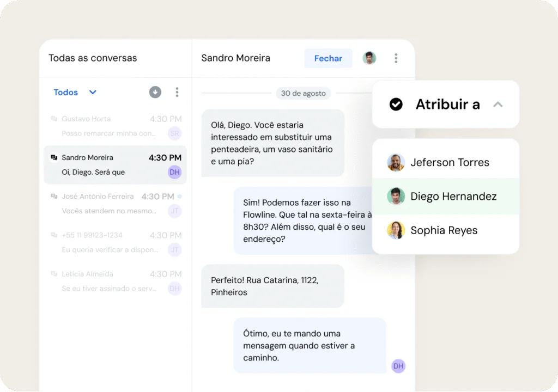Viewport: 558px width, 392px height.
Task: Open Sandro Moreira conversation
Action: point(116,165)
